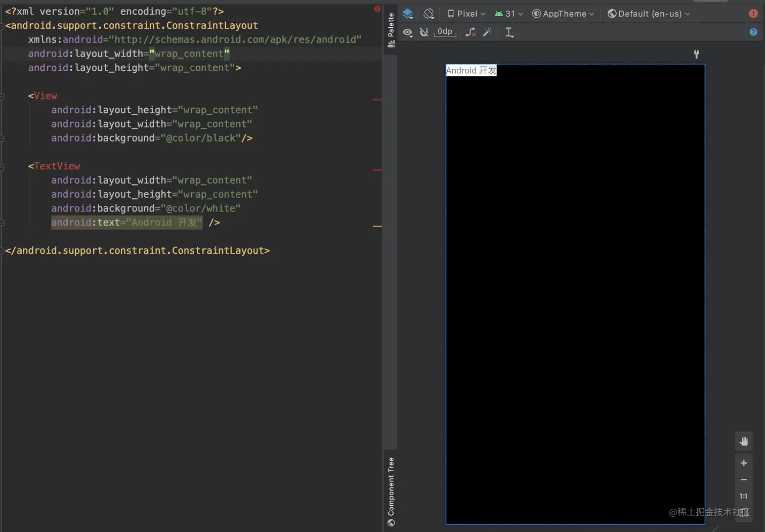Open the API 31 version dropdown
This screenshot has width=765, height=532.
[508, 14]
